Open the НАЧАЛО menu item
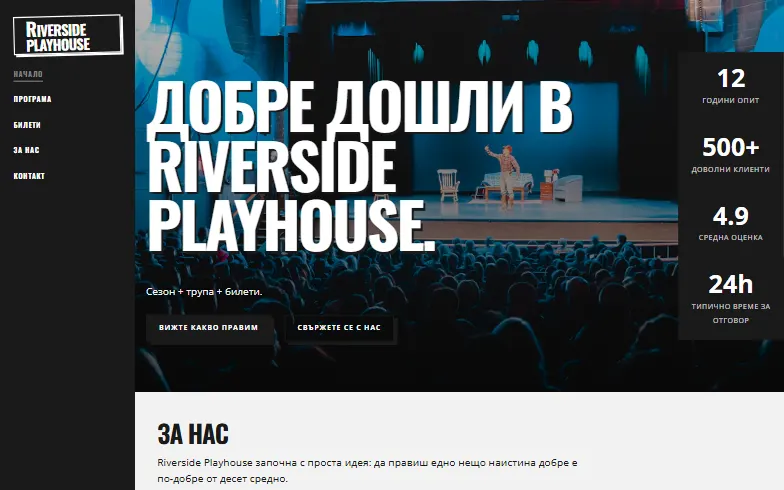Image resolution: width=784 pixels, height=490 pixels. (x=28, y=74)
